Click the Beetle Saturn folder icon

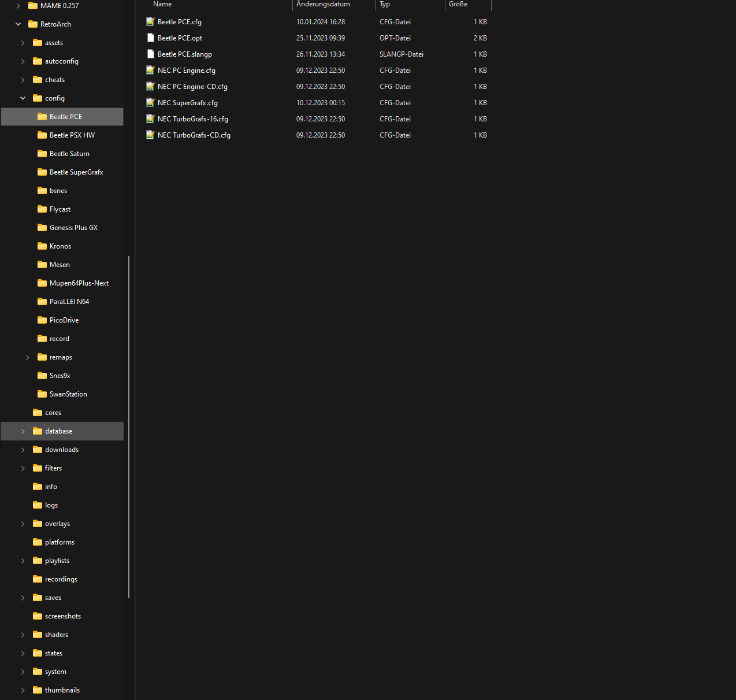42,154
